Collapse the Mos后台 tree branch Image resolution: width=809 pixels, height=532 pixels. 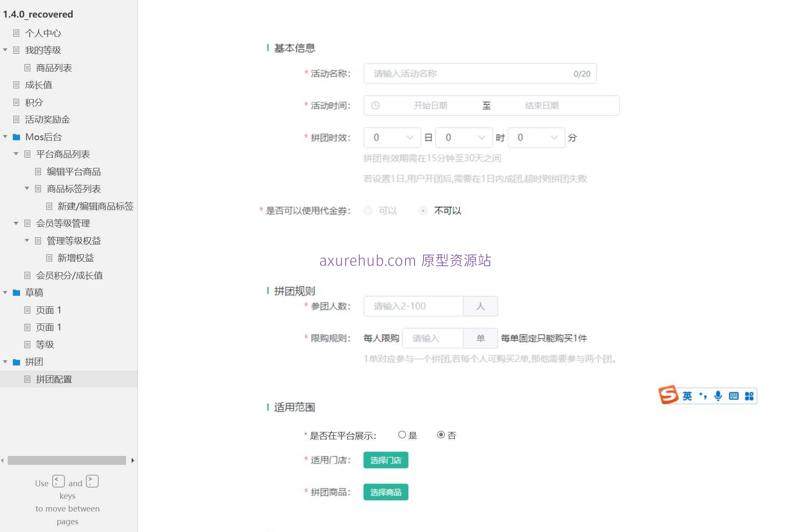point(5,137)
